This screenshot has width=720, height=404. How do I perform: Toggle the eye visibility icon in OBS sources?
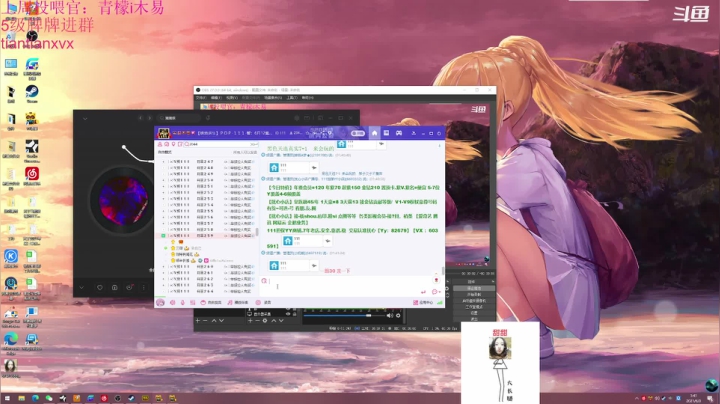(x=288, y=314)
